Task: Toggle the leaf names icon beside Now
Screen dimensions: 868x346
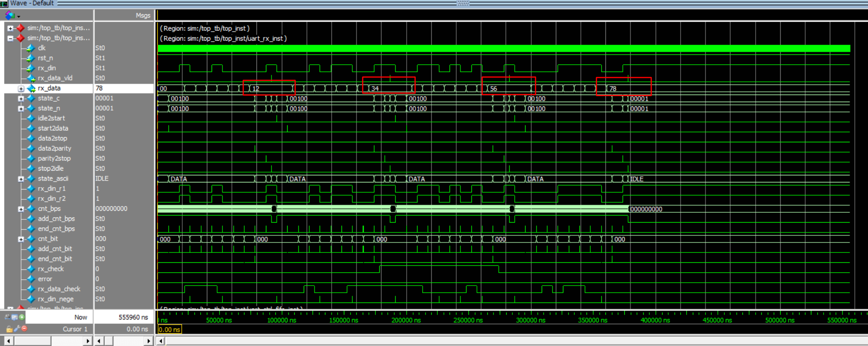Action: tap(8, 317)
